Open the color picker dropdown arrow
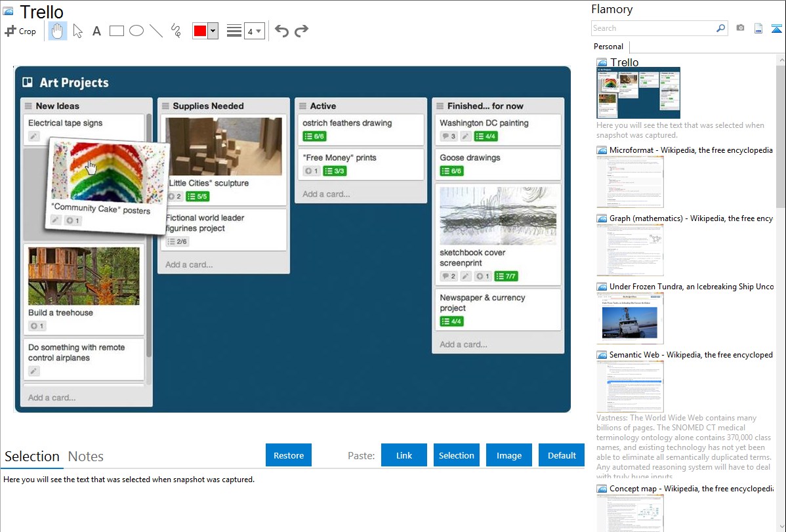The width and height of the screenshot is (786, 532). pos(213,31)
